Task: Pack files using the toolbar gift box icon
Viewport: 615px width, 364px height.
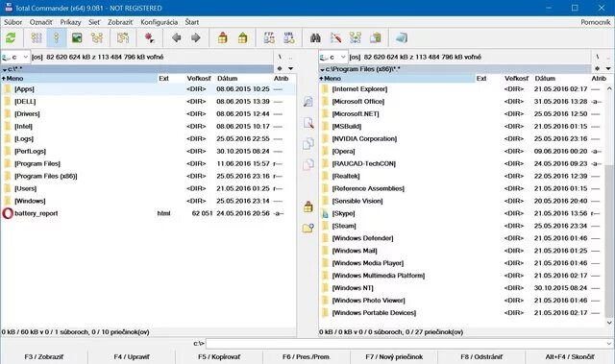Action: 223,38
